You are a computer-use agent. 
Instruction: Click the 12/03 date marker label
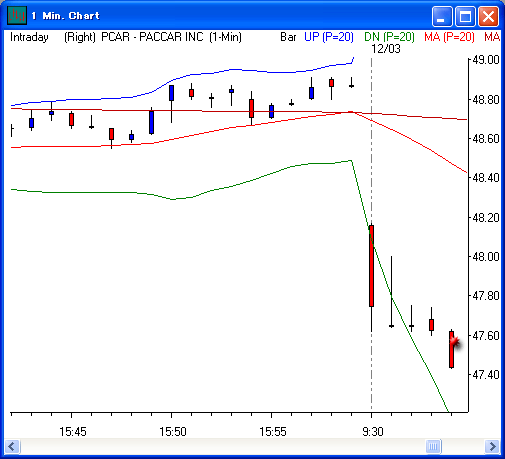click(386, 49)
